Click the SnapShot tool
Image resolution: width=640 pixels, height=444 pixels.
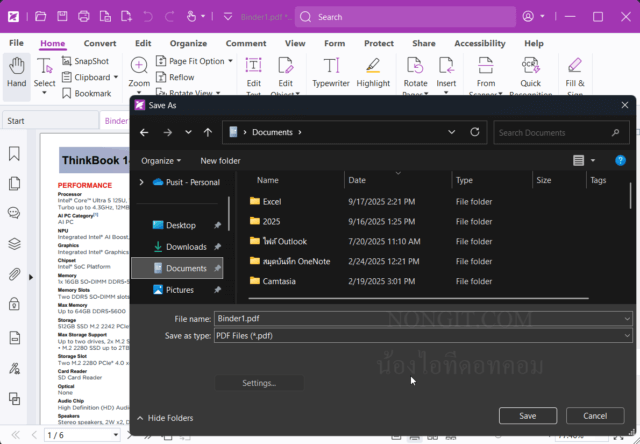pos(85,61)
